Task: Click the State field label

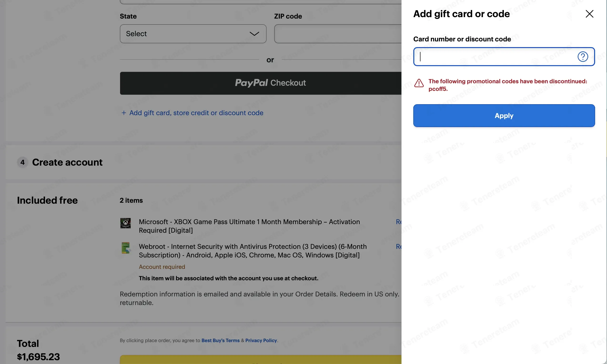Action: pos(128,16)
